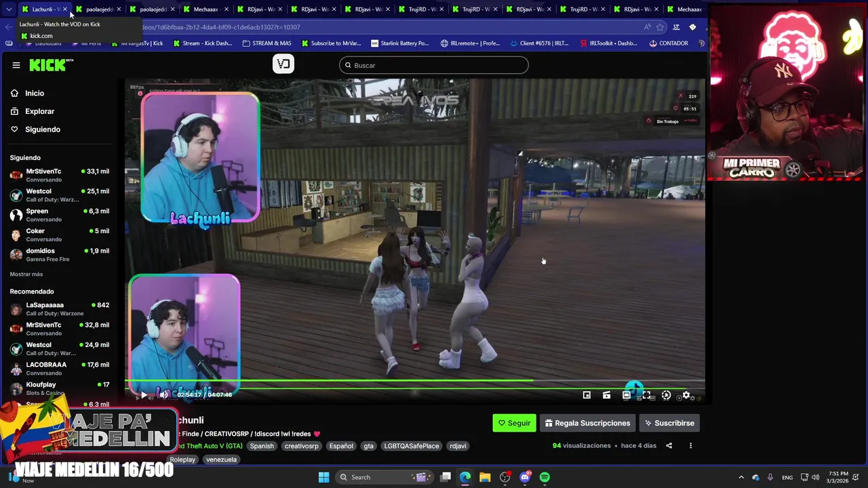
Task: Open the browser tab search dropdown
Action: pyautogui.click(x=9, y=9)
